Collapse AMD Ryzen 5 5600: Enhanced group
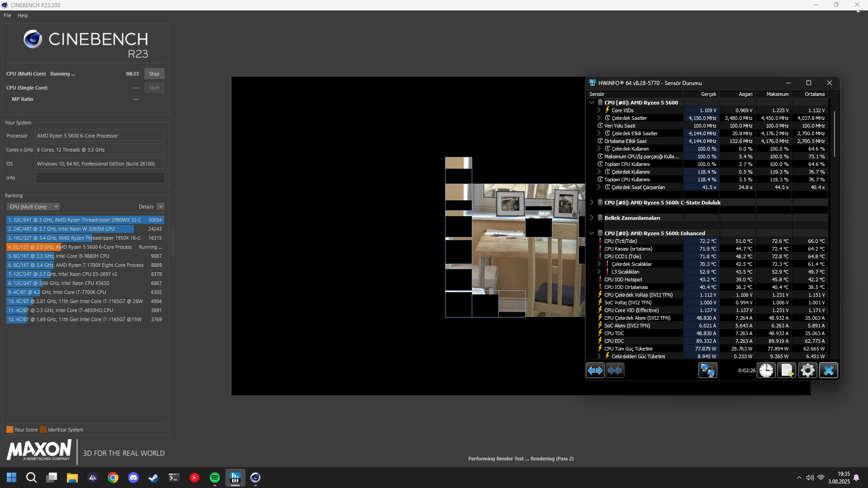Screen dimensions: 868x488 tap(592, 233)
